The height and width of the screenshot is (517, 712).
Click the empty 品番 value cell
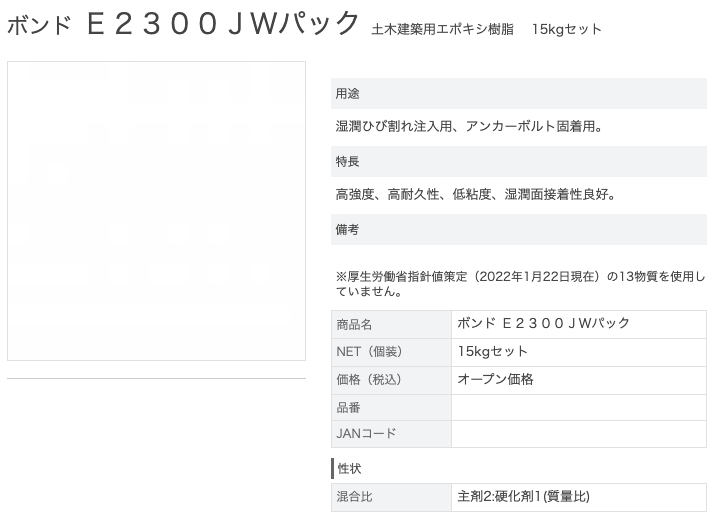[x=579, y=407]
